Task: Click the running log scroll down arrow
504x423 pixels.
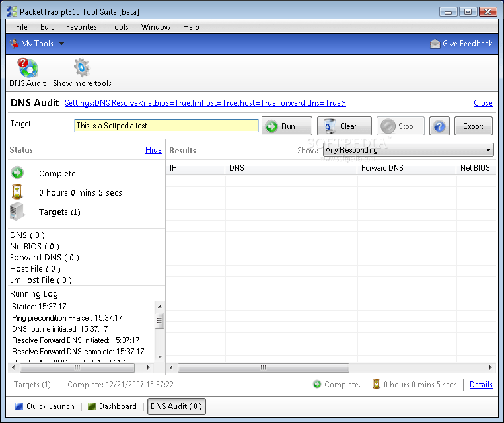Action: (x=160, y=356)
